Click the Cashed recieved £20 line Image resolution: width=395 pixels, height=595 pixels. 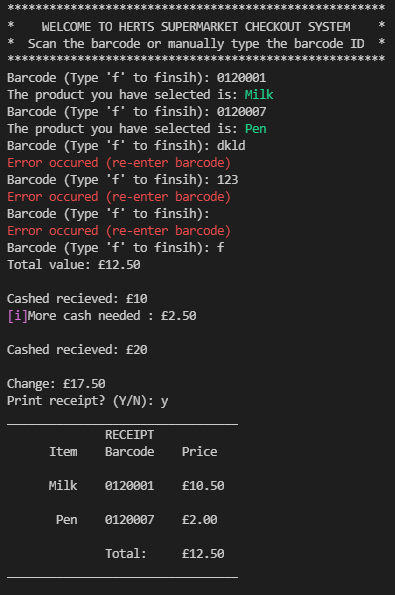pyautogui.click(x=77, y=349)
